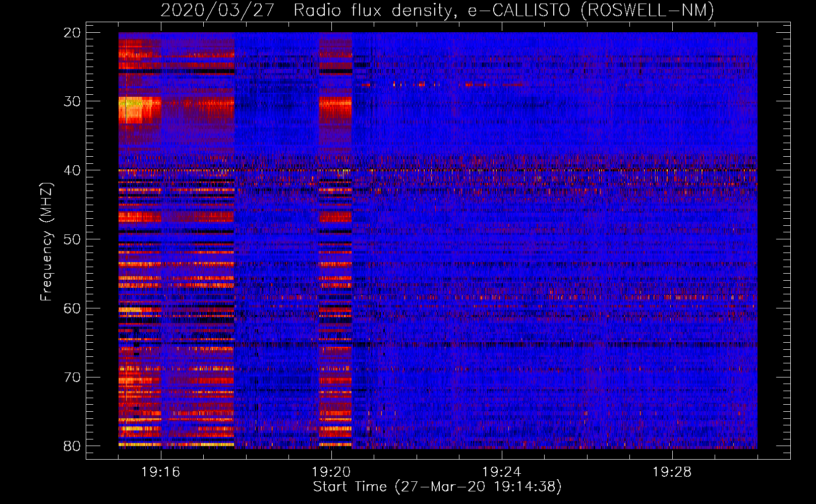Image resolution: width=816 pixels, height=504 pixels.
Task: Click the 30 frequency tick label
Action: [x=72, y=101]
